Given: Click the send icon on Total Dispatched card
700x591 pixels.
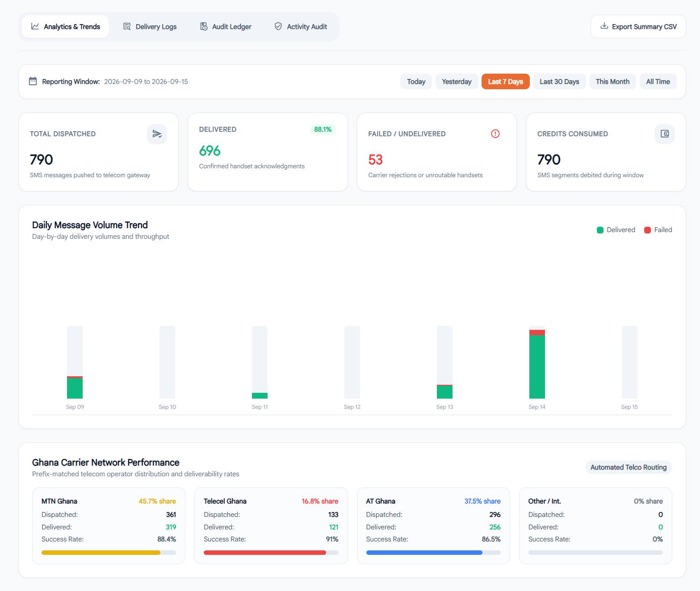Looking at the screenshot, I should (x=157, y=134).
